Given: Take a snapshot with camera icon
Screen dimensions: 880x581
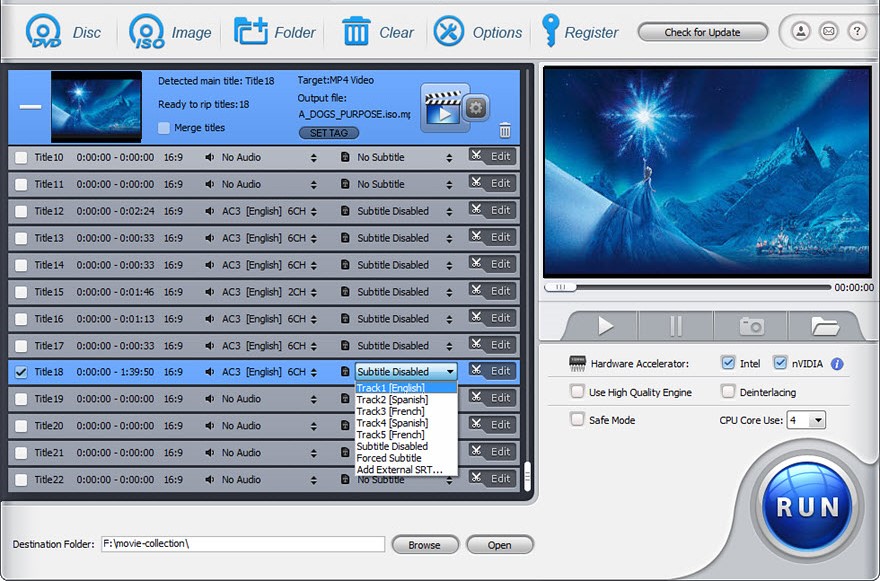Looking at the screenshot, I should [x=751, y=326].
